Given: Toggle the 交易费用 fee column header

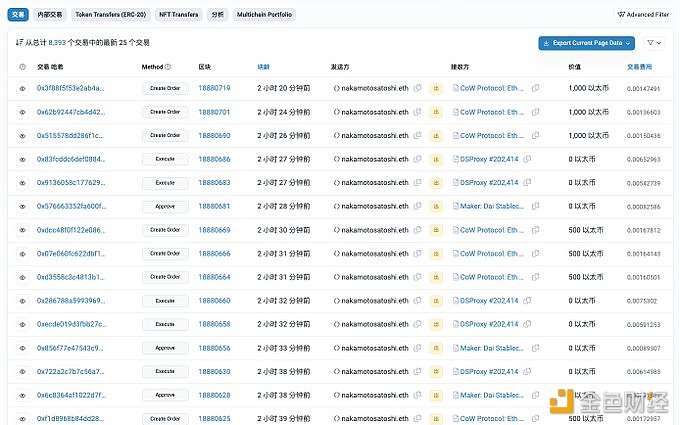Looking at the screenshot, I should 639,67.
